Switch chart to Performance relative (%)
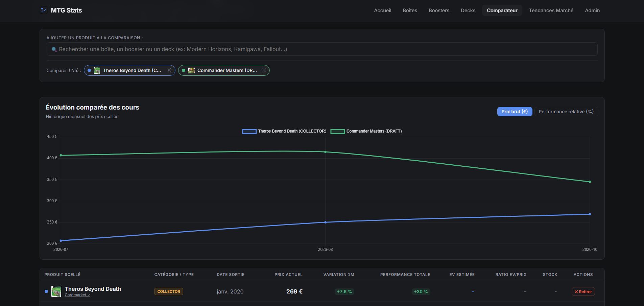This screenshot has height=306, width=644. pyautogui.click(x=566, y=112)
